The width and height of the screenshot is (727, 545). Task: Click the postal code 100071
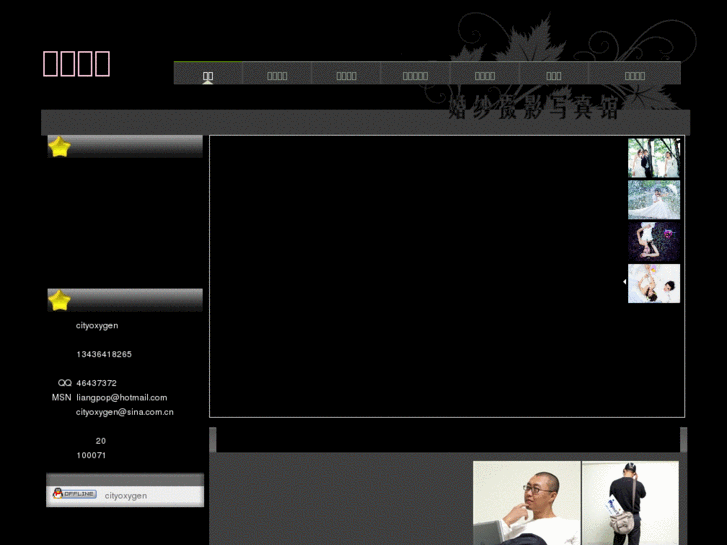91,455
